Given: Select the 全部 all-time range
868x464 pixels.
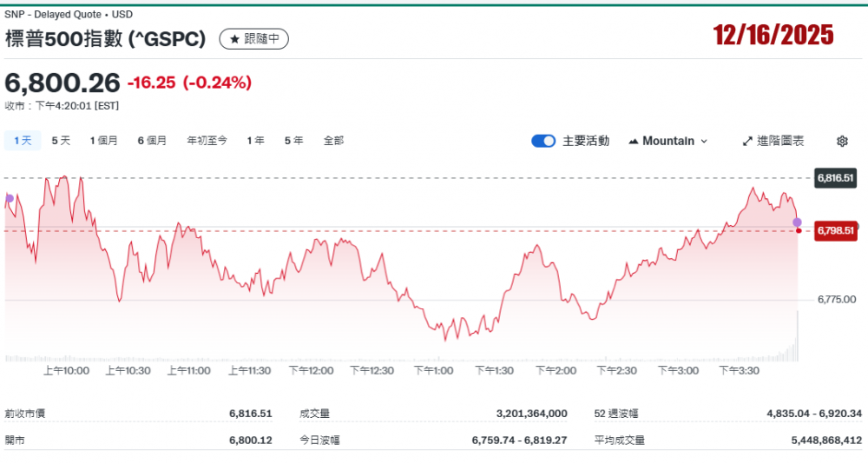Looking at the screenshot, I should 333,141.
